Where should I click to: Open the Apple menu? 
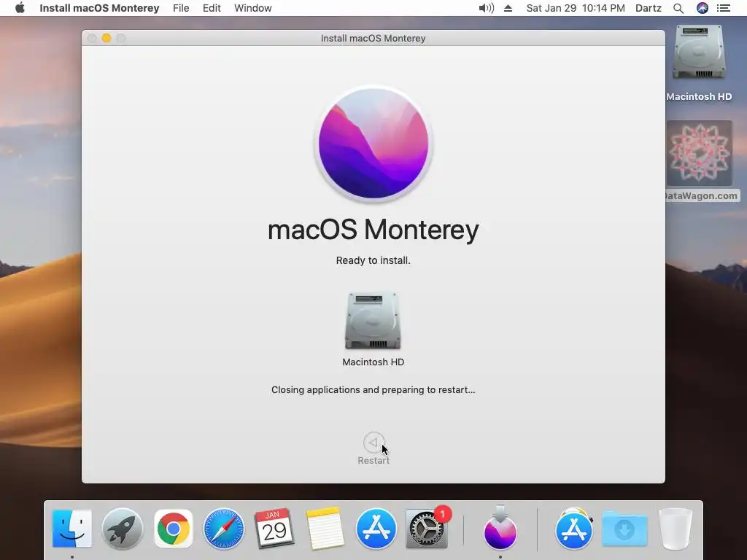[x=20, y=8]
